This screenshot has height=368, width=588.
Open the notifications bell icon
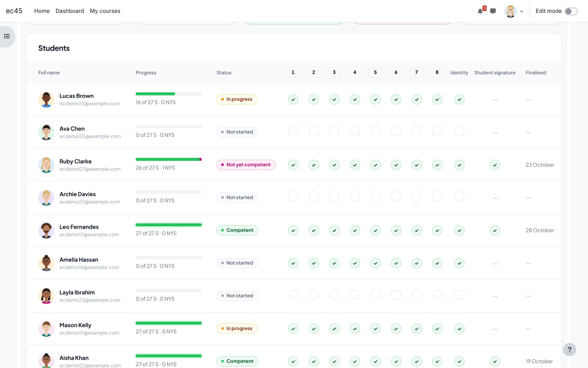point(480,11)
